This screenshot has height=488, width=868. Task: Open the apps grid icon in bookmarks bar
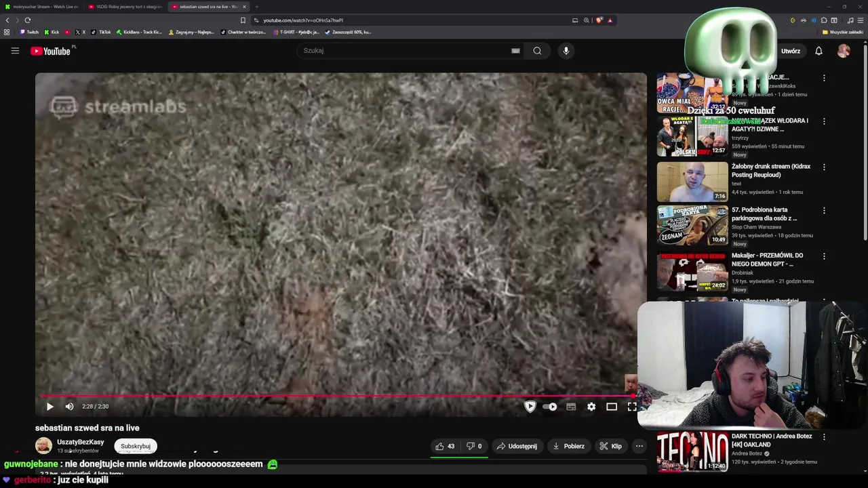[x=7, y=32]
